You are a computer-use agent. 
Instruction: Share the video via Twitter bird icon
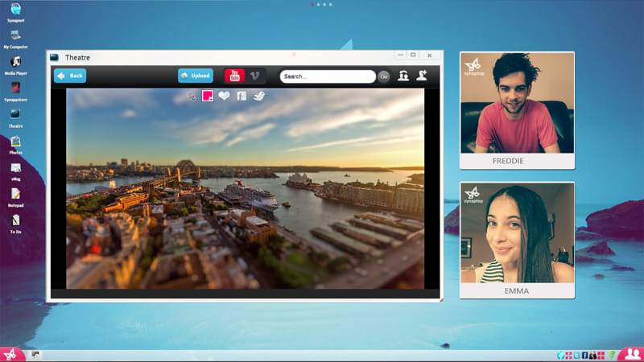pos(259,96)
